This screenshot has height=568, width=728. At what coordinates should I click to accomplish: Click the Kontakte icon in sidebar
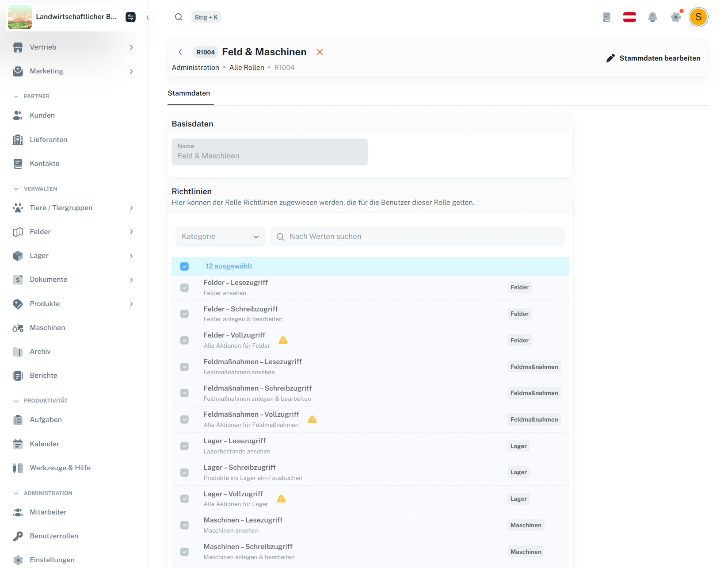(18, 164)
